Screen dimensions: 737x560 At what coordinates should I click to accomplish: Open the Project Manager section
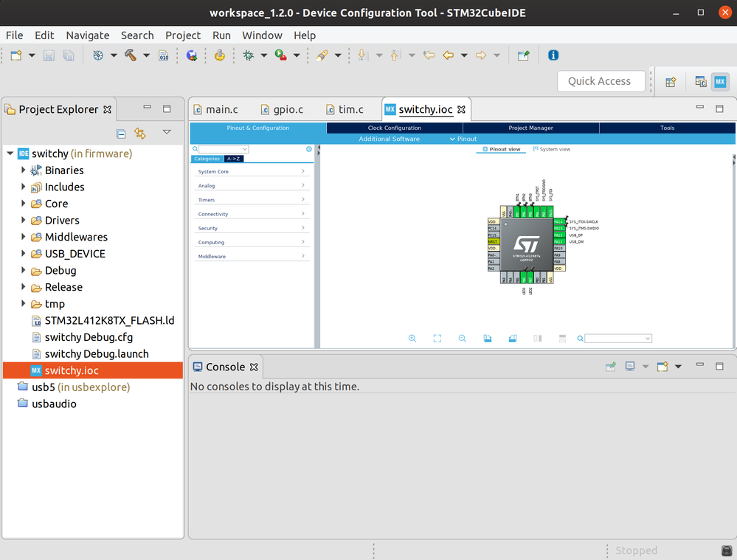pyautogui.click(x=530, y=128)
